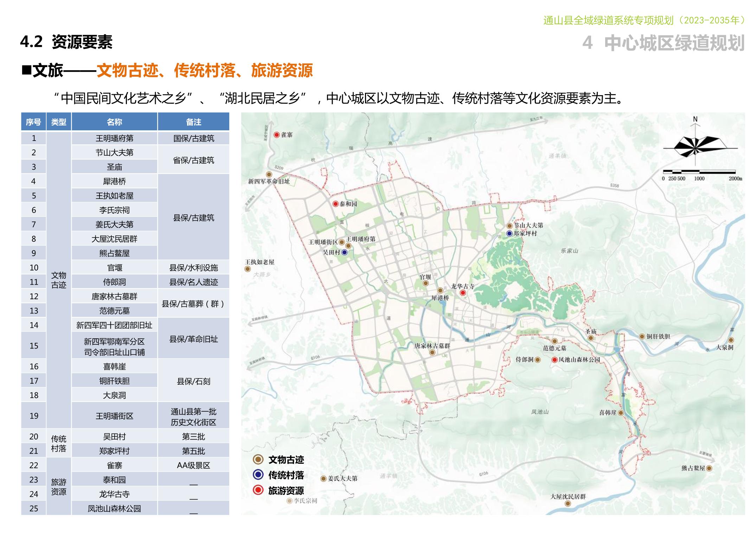Select the 文物古迹 type cell
Image resolution: width=756 pixels, height=534 pixels.
[59, 280]
